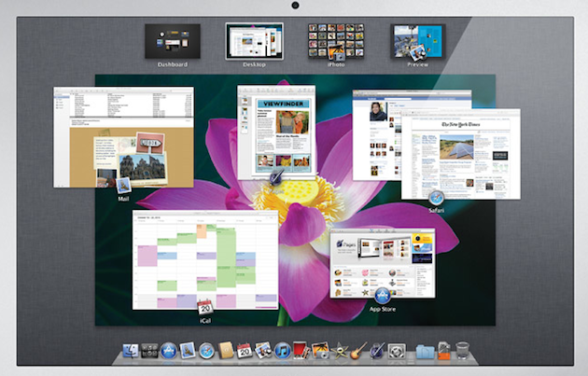The height and width of the screenshot is (376, 588).
Task: Open GarageBand guitar icon in the Dock
Action: [x=358, y=351]
